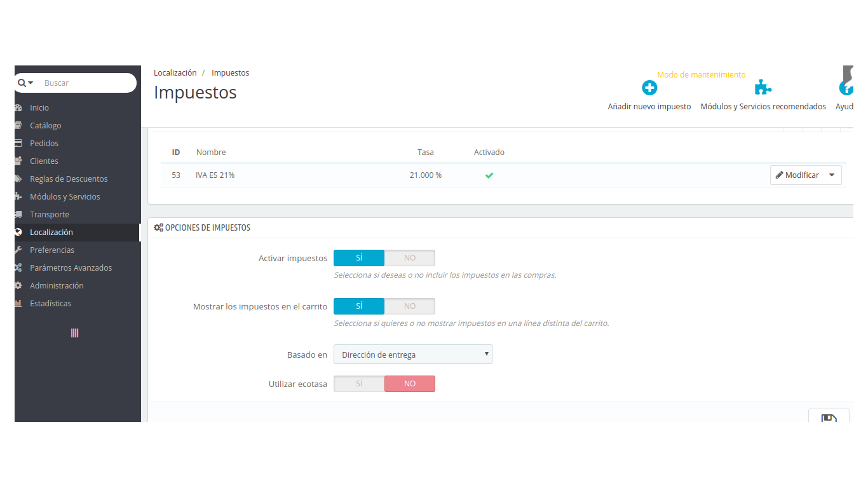Open Administración in sidebar menu
This screenshot has width=868, height=488.
pos(57,286)
